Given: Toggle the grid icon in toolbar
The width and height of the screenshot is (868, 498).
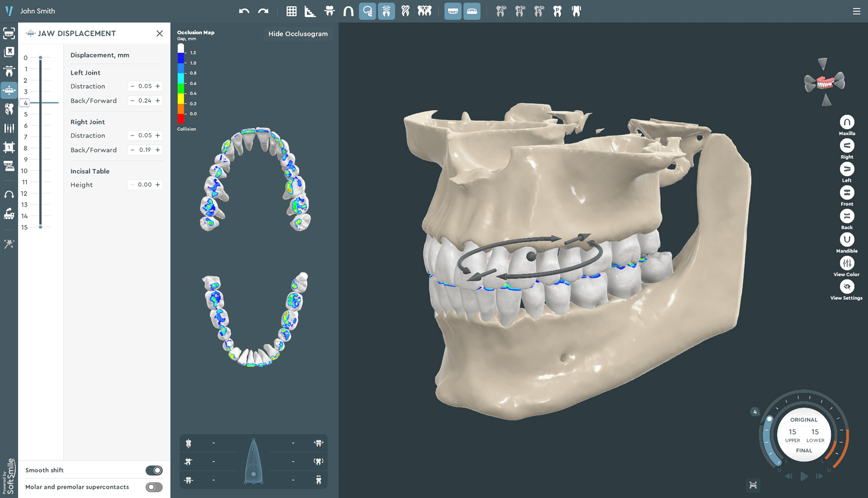Looking at the screenshot, I should (x=292, y=11).
